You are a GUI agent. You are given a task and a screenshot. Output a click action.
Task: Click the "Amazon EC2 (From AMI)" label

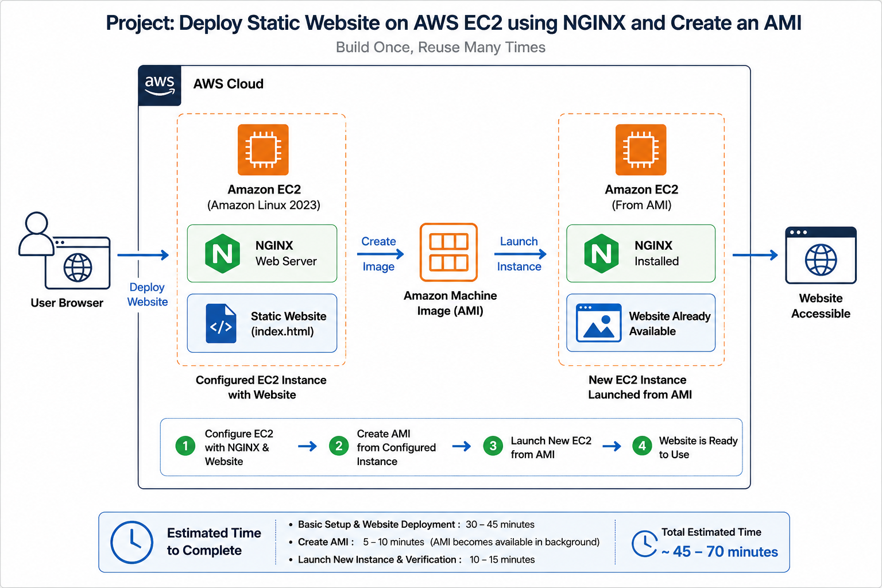641,197
